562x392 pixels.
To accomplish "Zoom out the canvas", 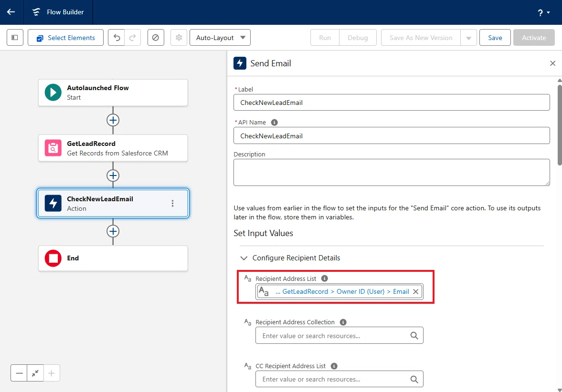I will click(19, 373).
